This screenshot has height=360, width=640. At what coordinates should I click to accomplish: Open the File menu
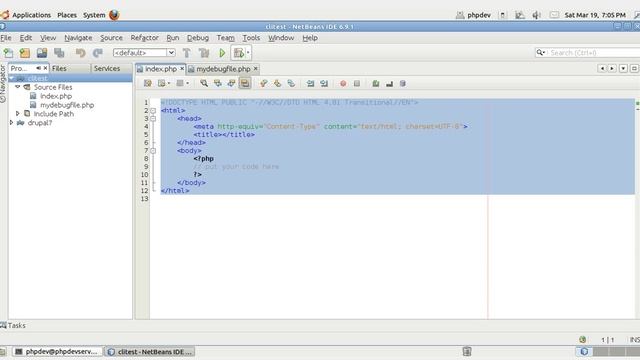coord(6,38)
